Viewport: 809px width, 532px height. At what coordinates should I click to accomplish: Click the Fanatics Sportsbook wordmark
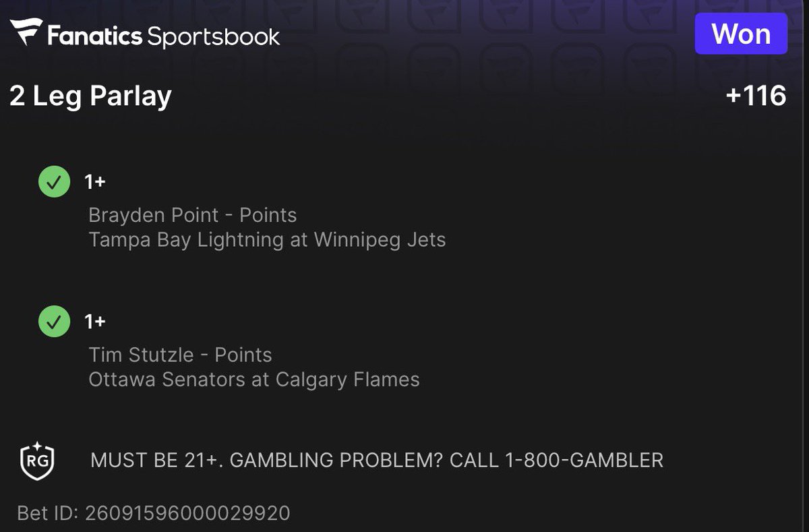click(x=163, y=35)
